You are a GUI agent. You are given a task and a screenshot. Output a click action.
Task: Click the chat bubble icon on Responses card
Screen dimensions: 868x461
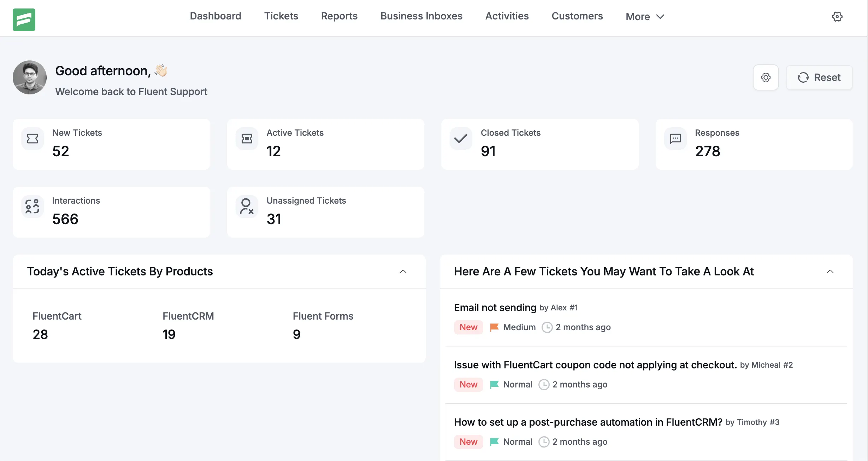click(675, 139)
